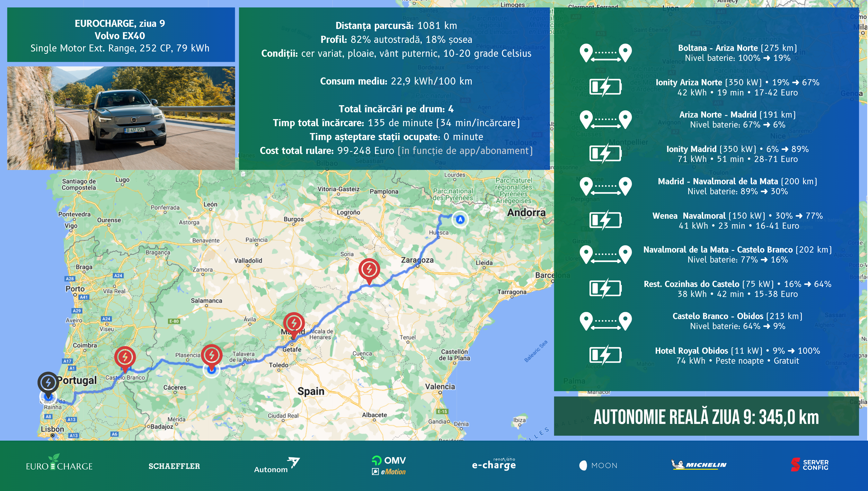Click the Toledo city label on map

279,365
